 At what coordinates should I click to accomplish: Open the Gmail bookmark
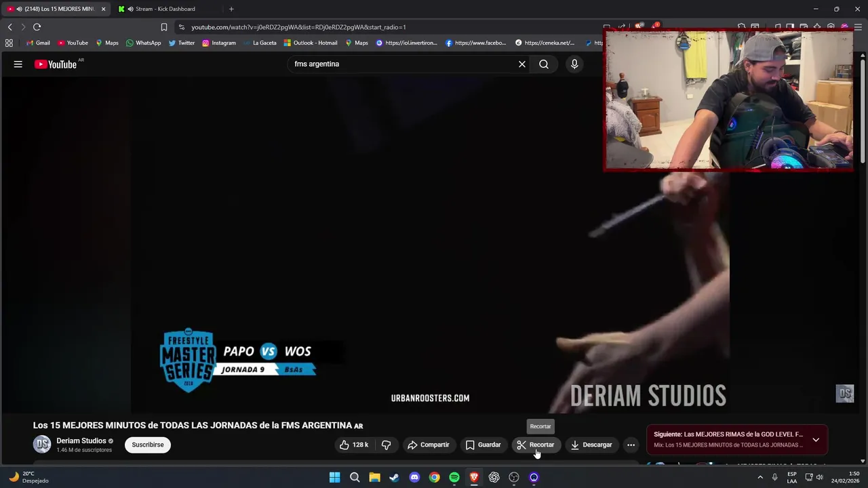pyautogui.click(x=38, y=43)
